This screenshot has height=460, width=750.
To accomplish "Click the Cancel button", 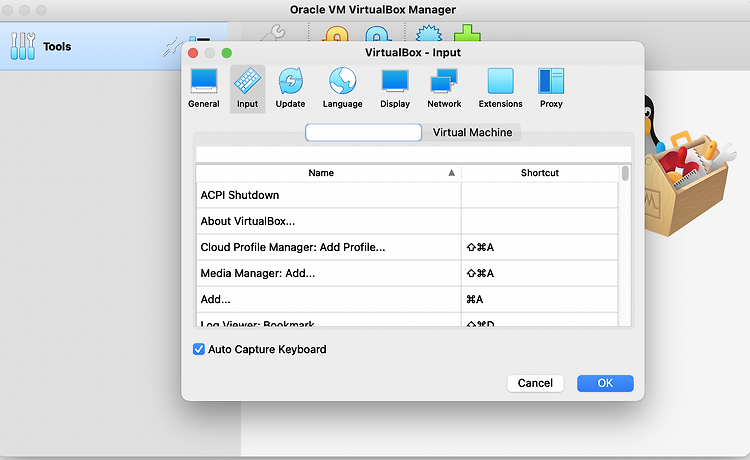I will (x=535, y=383).
